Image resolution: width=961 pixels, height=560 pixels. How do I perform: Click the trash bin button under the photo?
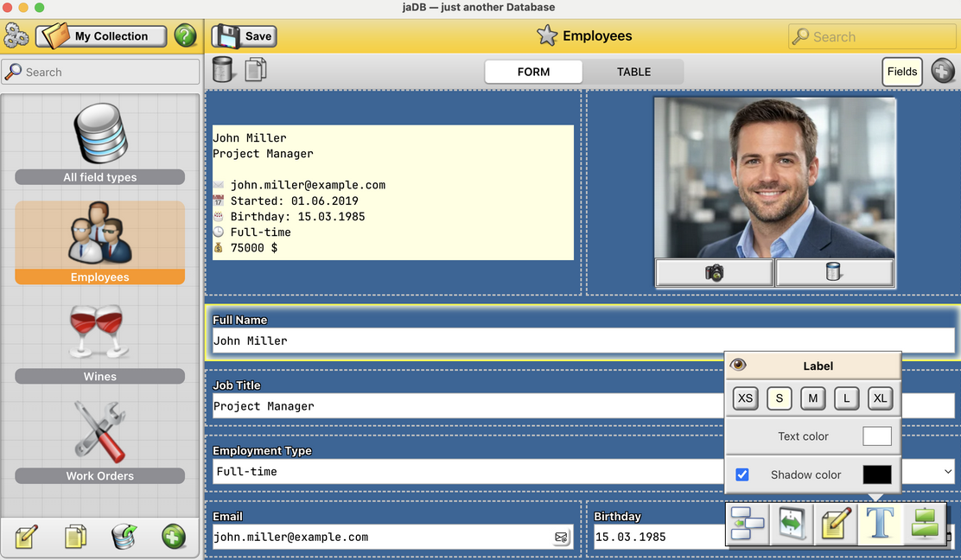[834, 273]
